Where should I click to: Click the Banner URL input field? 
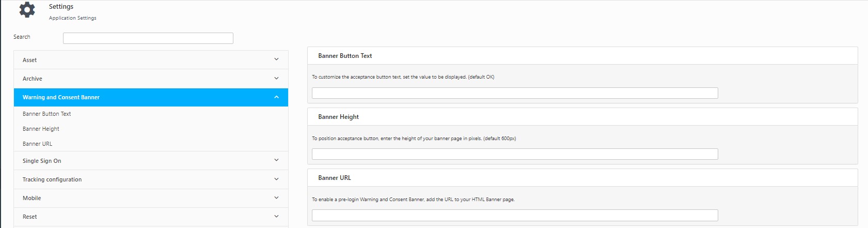click(x=515, y=215)
